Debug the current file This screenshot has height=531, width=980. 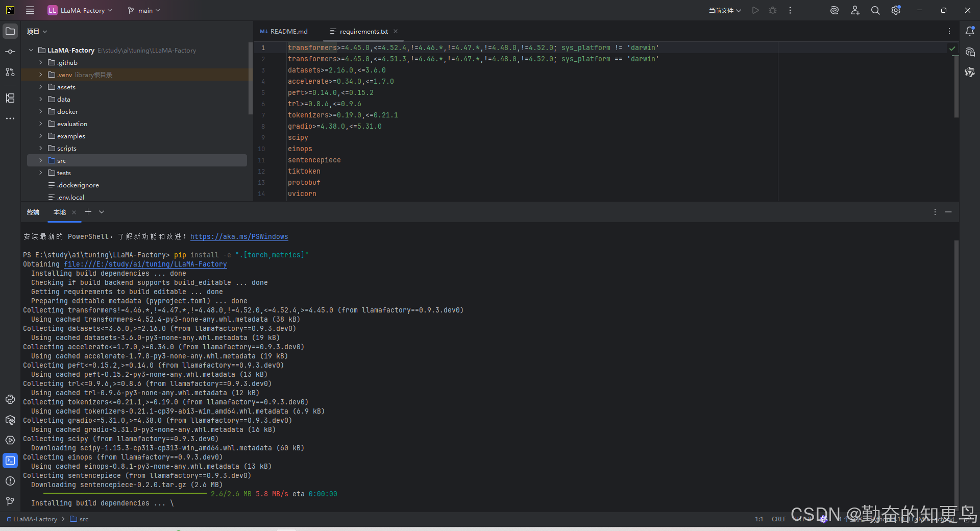click(773, 10)
